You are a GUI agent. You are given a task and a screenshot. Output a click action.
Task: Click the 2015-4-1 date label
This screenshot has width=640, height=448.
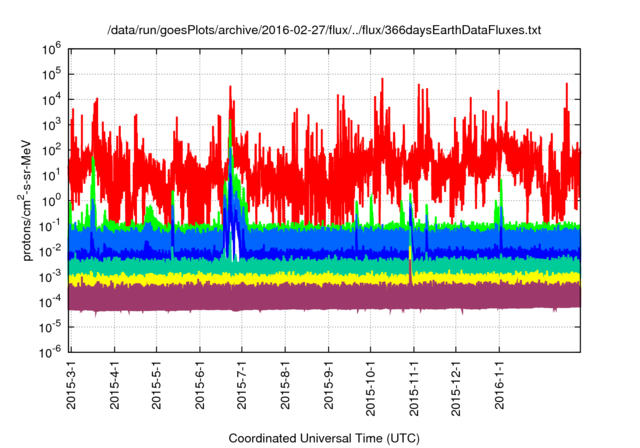(x=114, y=385)
